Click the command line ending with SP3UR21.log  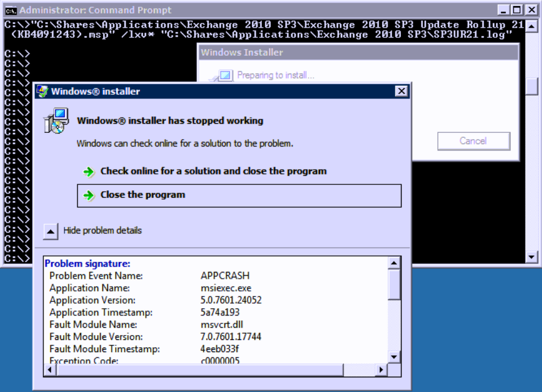pyautogui.click(x=264, y=29)
